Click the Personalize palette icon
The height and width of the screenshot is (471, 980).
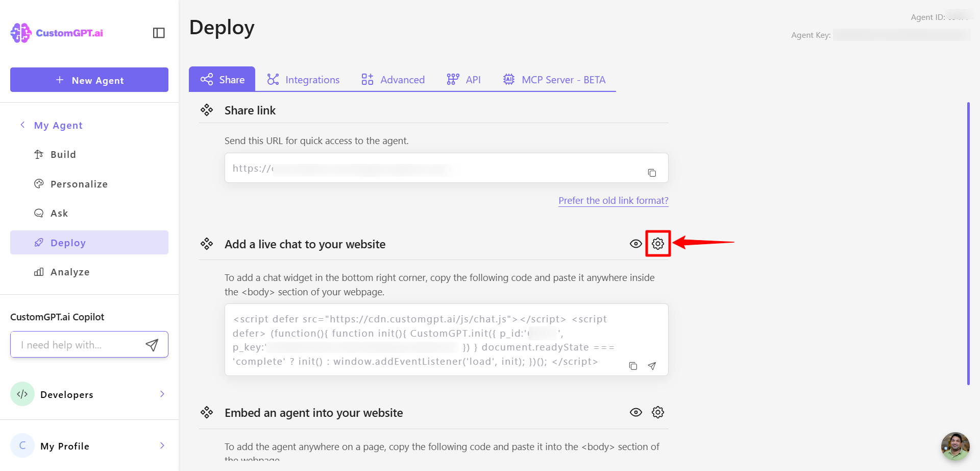[39, 184]
